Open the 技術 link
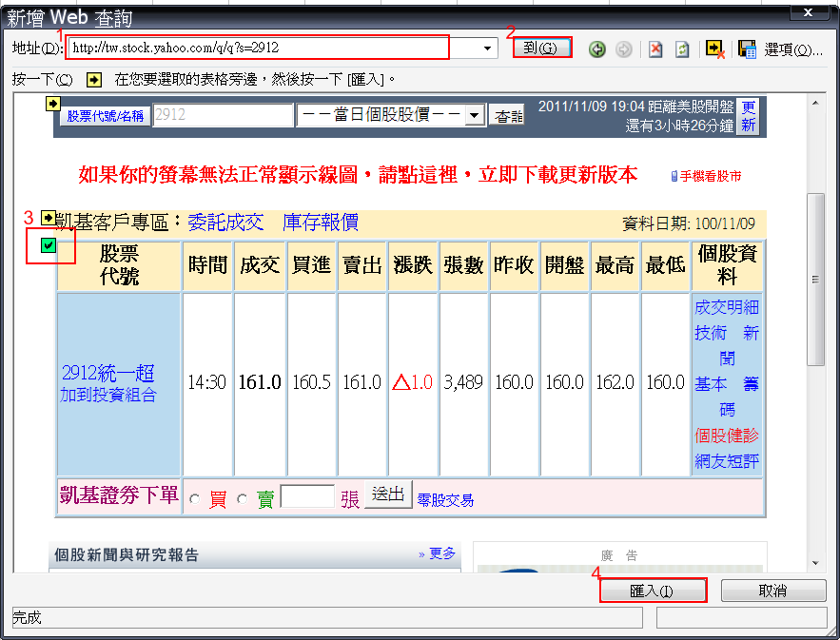Image resolution: width=840 pixels, height=640 pixels. coord(711,333)
